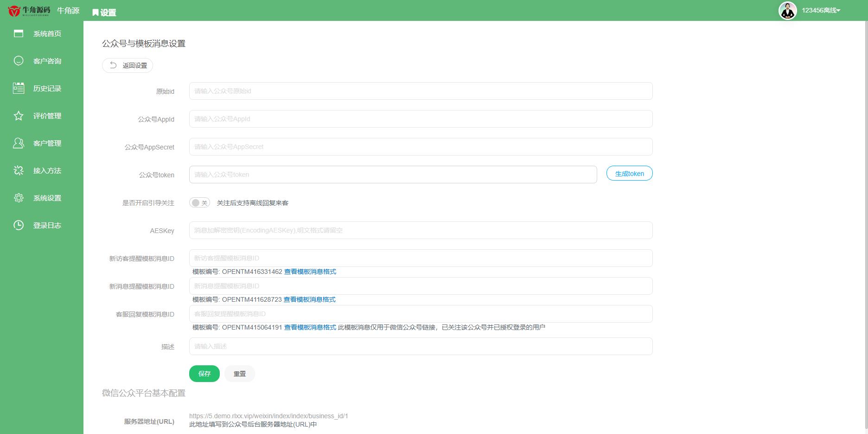The height and width of the screenshot is (434, 868).
Task: Focus the AESKey input field
Action: coord(421,230)
